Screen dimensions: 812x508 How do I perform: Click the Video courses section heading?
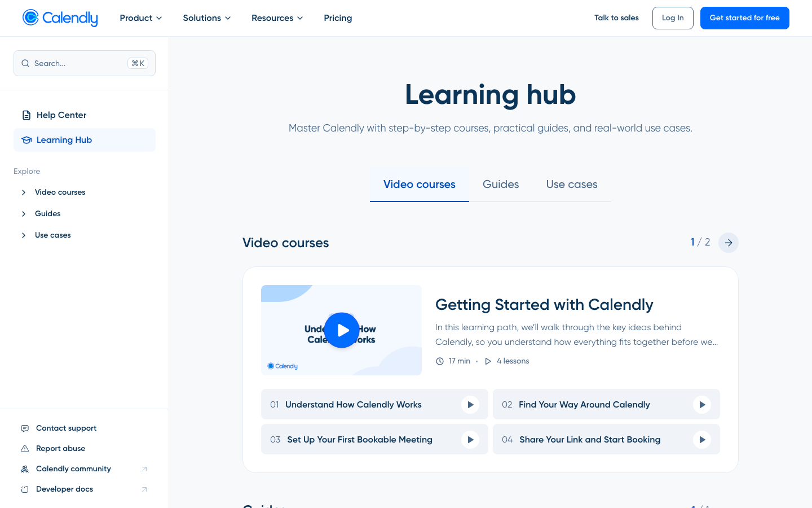click(x=286, y=243)
